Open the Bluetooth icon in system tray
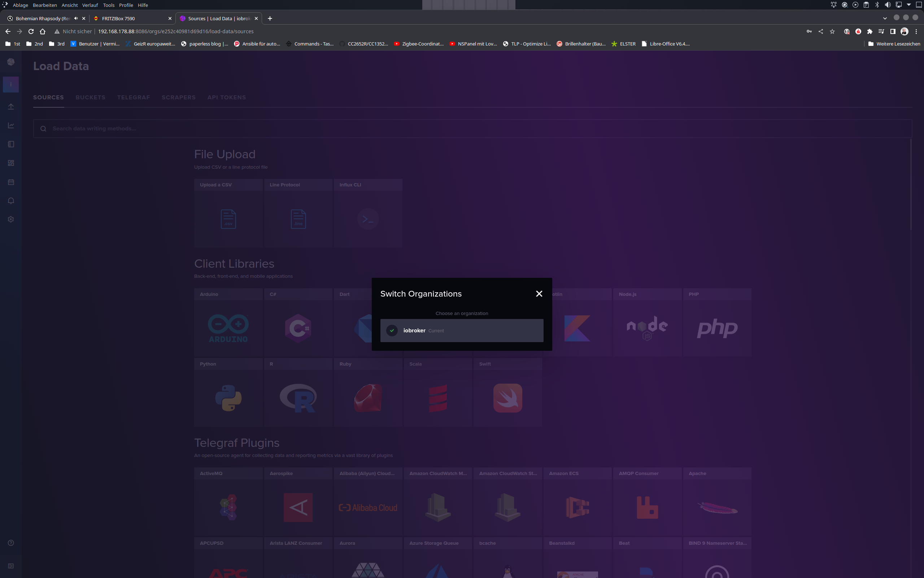 tap(877, 5)
